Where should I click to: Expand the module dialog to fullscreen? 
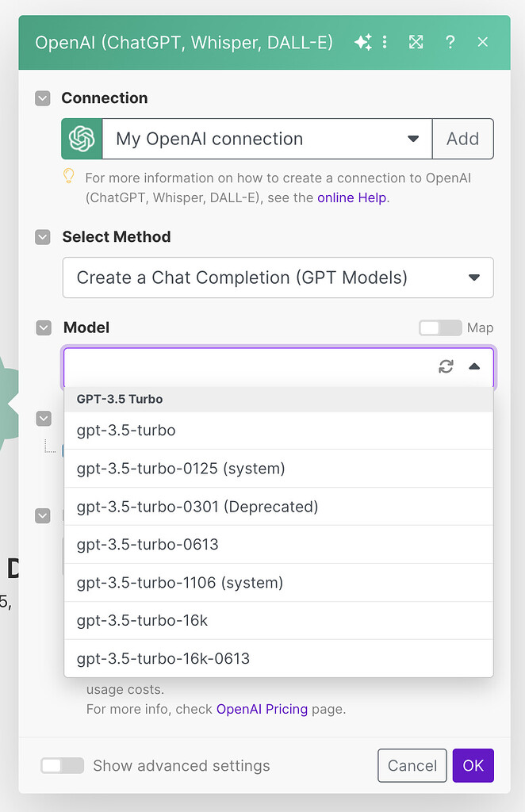pyautogui.click(x=416, y=42)
